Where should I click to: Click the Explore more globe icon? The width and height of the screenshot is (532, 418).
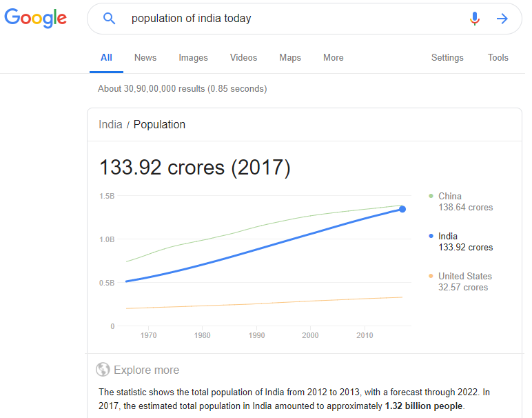click(103, 370)
